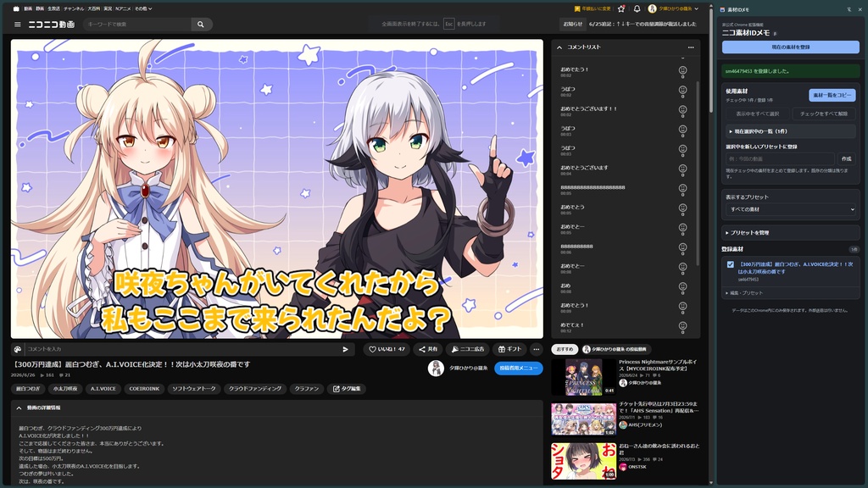Click smiley beside おめでとう！ comment at 00:09
The image size is (868, 488).
coord(682,307)
